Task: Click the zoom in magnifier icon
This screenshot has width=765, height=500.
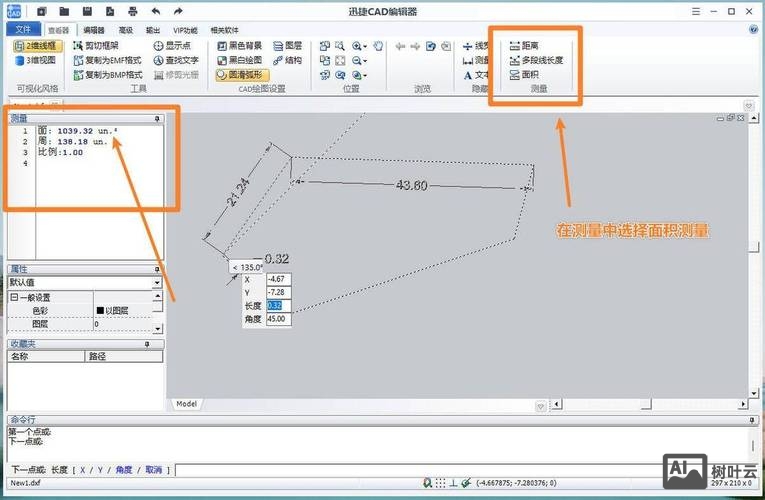Action: pyautogui.click(x=357, y=46)
